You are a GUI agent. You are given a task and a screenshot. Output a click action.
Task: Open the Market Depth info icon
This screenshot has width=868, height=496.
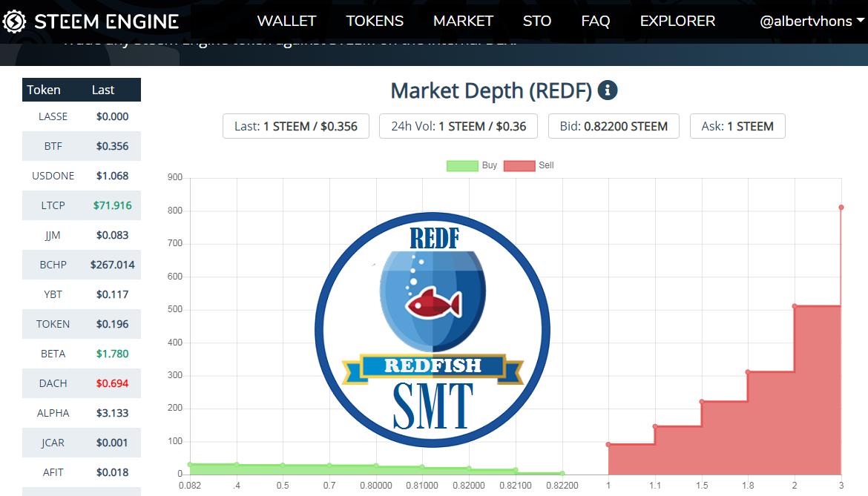point(608,90)
